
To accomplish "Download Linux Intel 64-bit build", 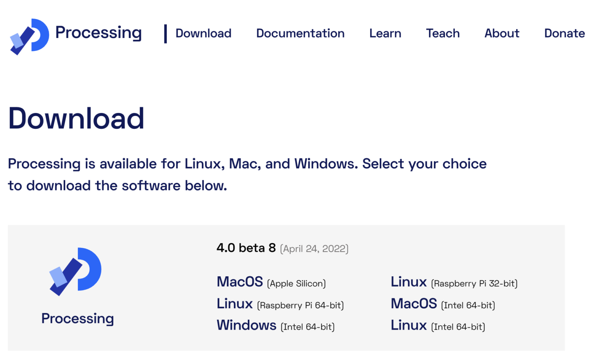I will [x=409, y=326].
